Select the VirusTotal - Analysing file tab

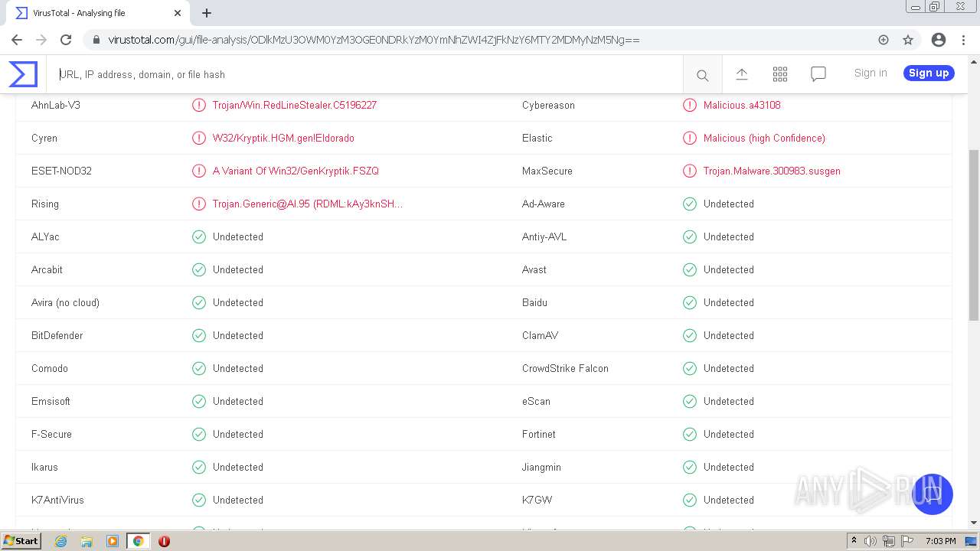pos(96,13)
